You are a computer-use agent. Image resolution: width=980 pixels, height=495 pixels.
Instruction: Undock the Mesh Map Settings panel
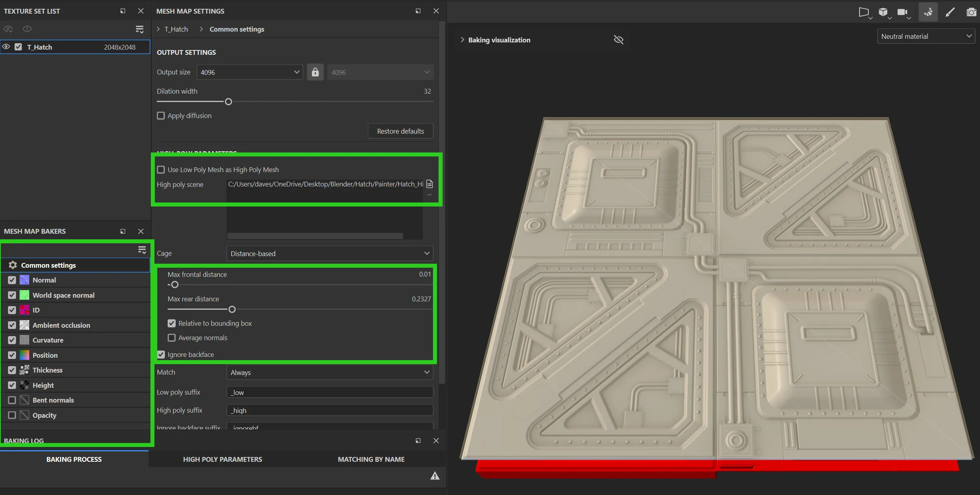[x=418, y=11]
